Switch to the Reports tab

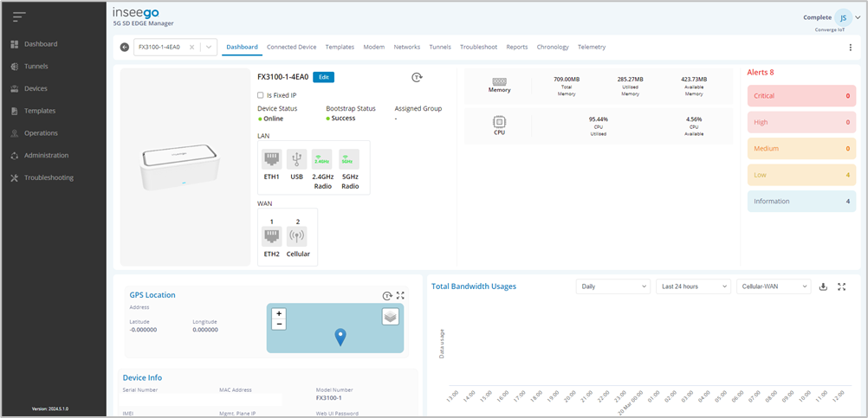517,47
